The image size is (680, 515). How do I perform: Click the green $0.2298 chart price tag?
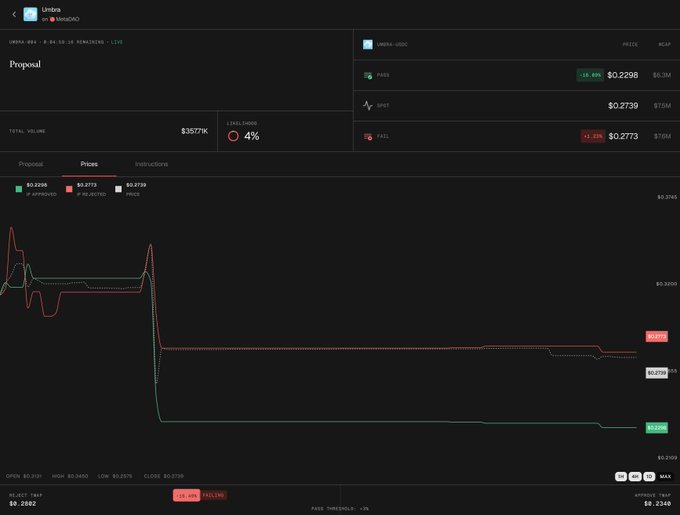(x=657, y=428)
